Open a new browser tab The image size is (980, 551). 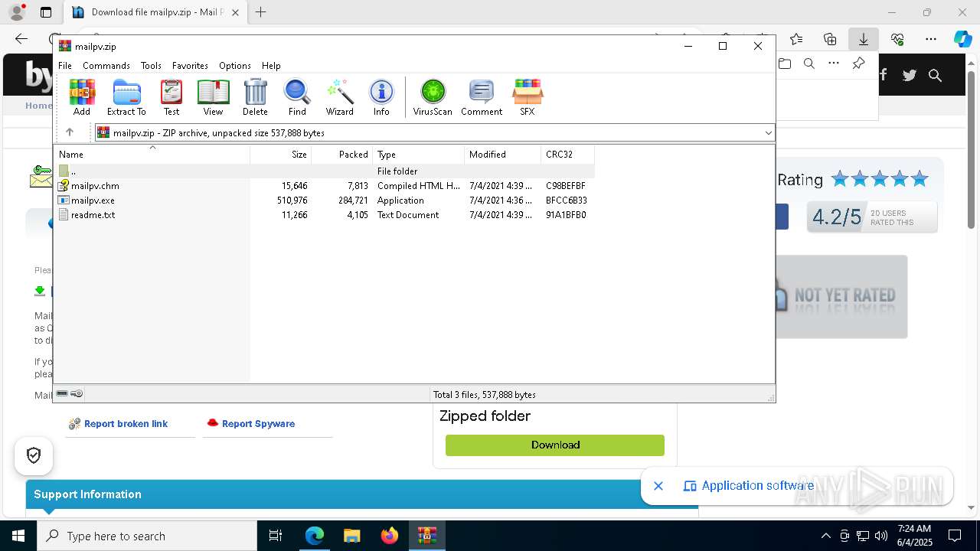(261, 12)
